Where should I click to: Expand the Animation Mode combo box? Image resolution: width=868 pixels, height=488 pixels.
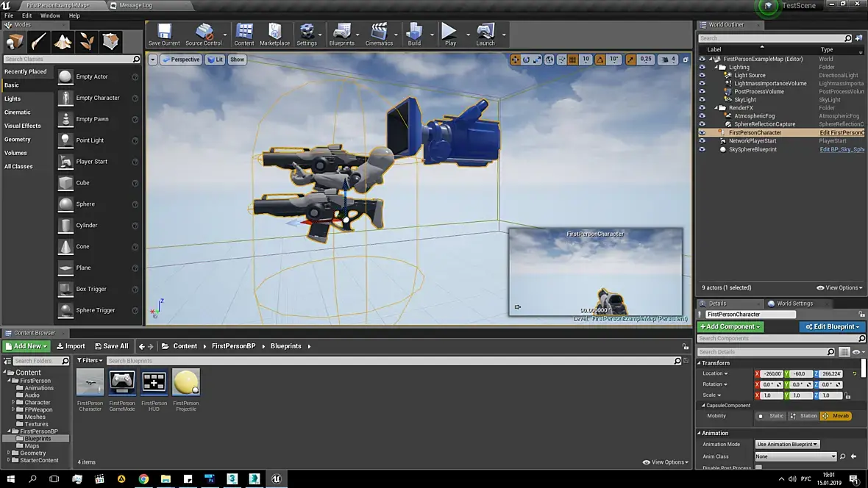[x=787, y=444]
